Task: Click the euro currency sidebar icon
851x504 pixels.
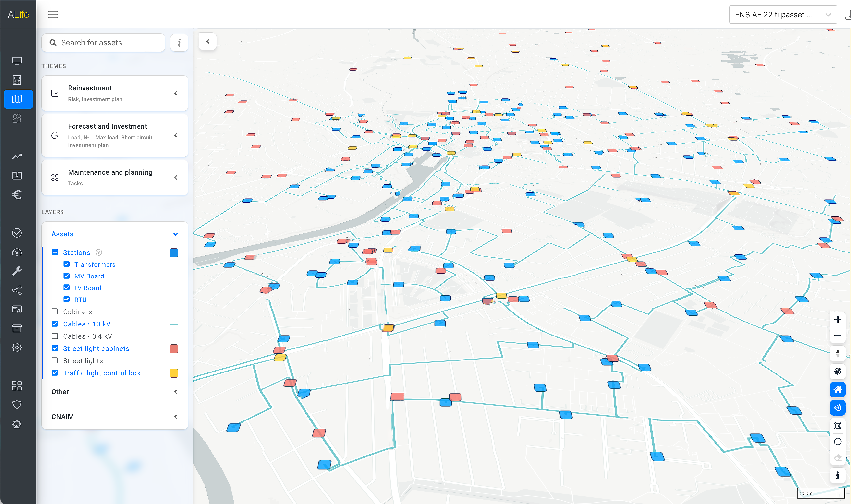Action: tap(17, 195)
